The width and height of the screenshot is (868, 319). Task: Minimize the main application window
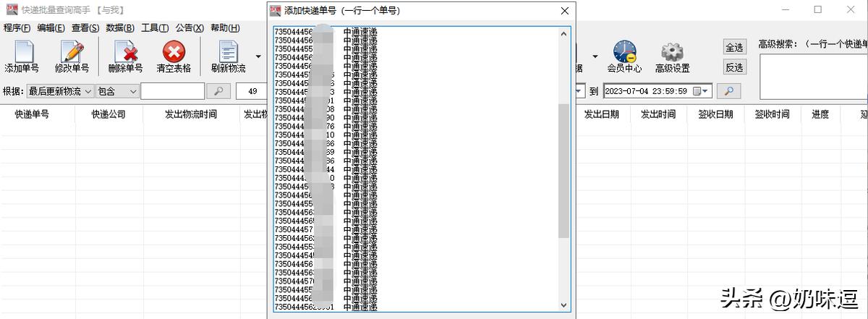coord(784,9)
